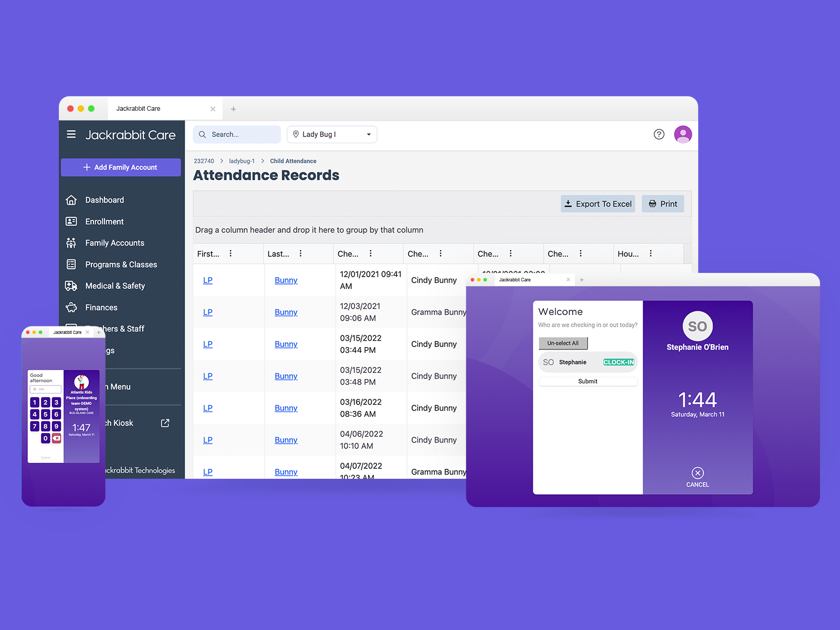Viewport: 840px width, 630px height.
Task: Click the Medical & Safety icon
Action: point(71,286)
